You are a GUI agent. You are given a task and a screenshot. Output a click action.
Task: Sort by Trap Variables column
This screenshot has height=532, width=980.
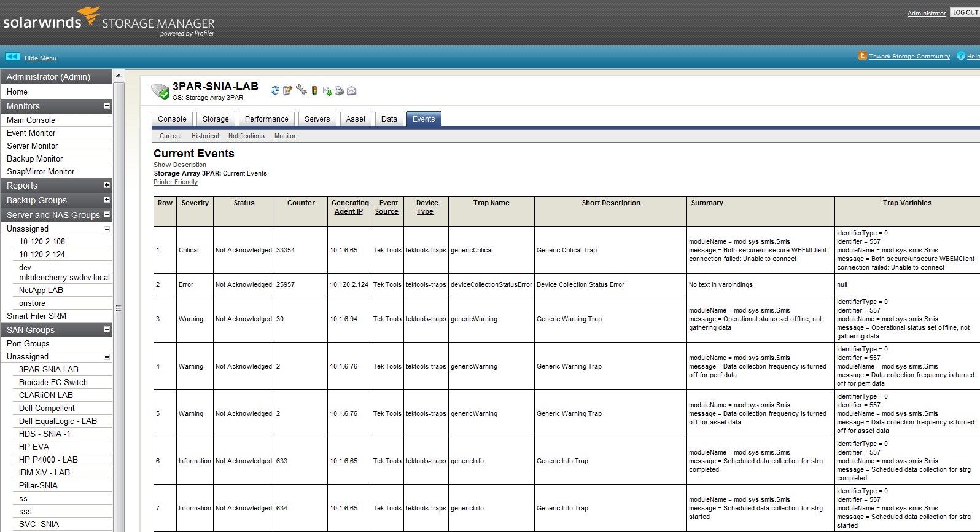(x=907, y=203)
